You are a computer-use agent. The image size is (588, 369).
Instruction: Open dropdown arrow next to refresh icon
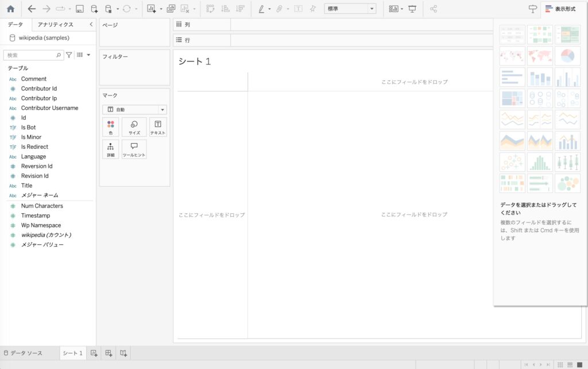point(136,9)
